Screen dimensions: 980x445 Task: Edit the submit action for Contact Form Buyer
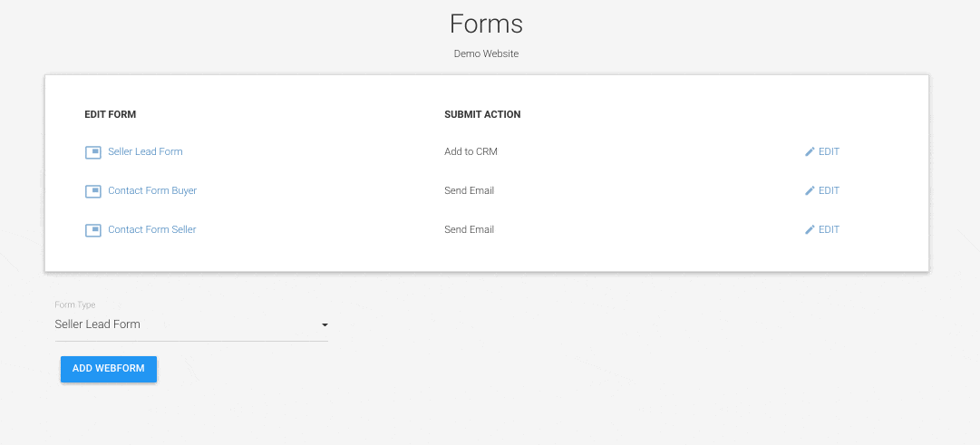pyautogui.click(x=822, y=190)
